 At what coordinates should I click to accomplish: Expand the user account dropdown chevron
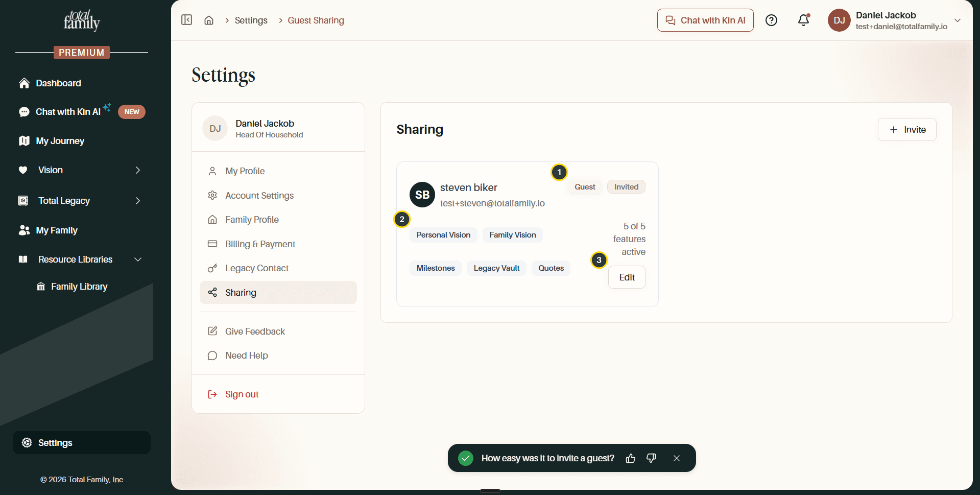click(958, 20)
